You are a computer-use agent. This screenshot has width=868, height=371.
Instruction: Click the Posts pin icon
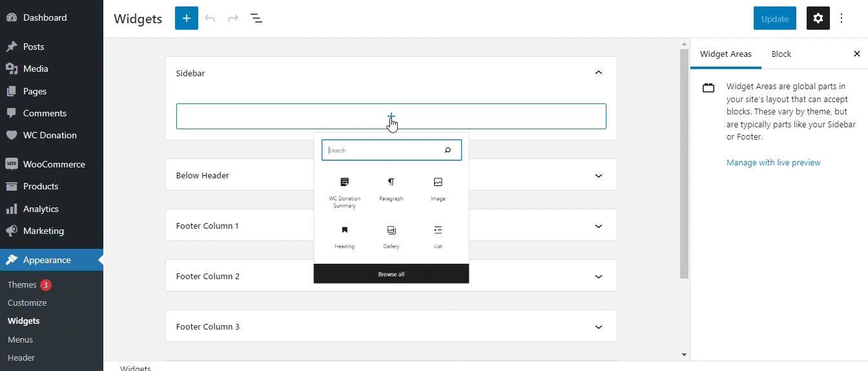pos(12,47)
